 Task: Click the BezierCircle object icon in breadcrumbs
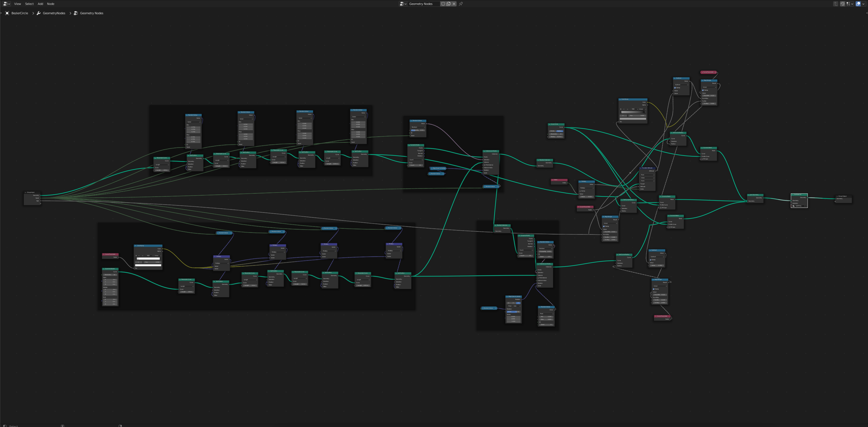[x=7, y=13]
